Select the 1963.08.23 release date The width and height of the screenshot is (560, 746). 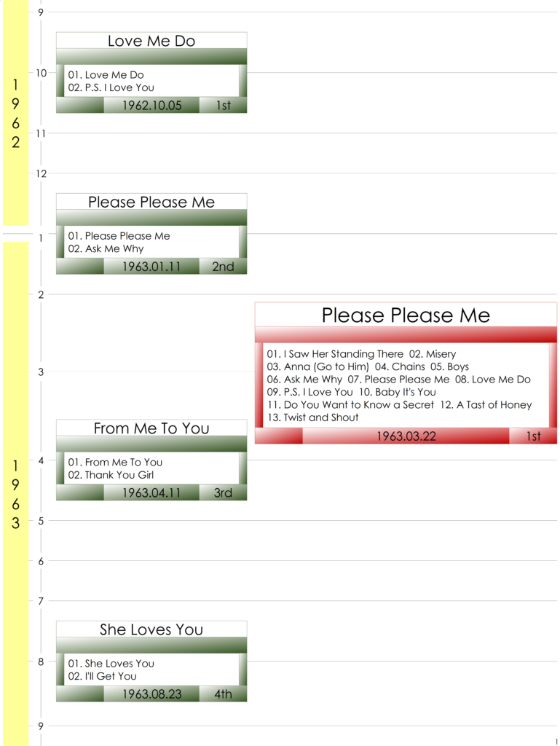[151, 694]
